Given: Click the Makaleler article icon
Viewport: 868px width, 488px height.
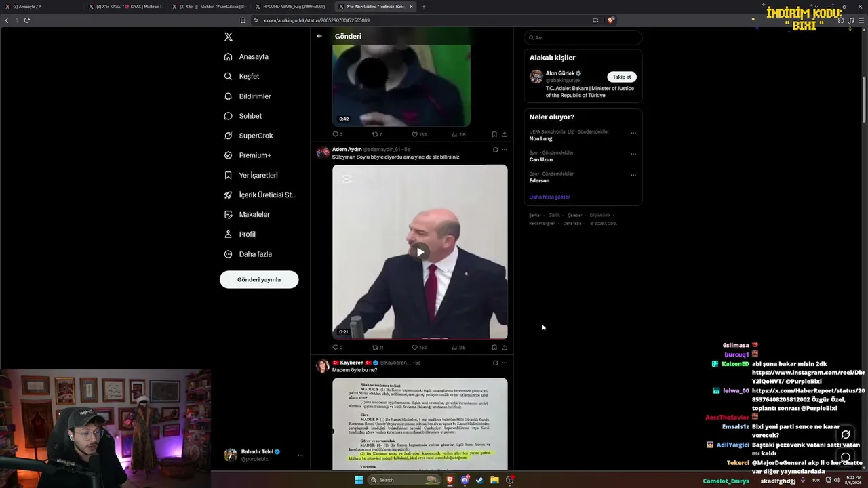Looking at the screenshot, I should (229, 214).
